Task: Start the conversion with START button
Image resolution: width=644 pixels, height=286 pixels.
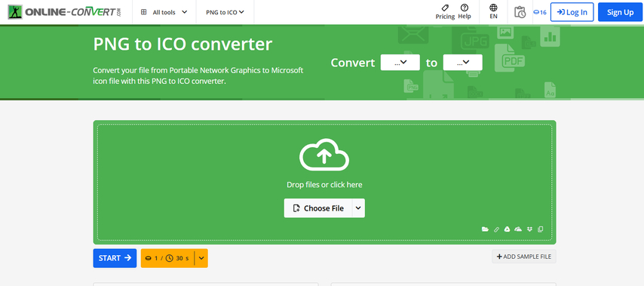Action: pyautogui.click(x=115, y=258)
